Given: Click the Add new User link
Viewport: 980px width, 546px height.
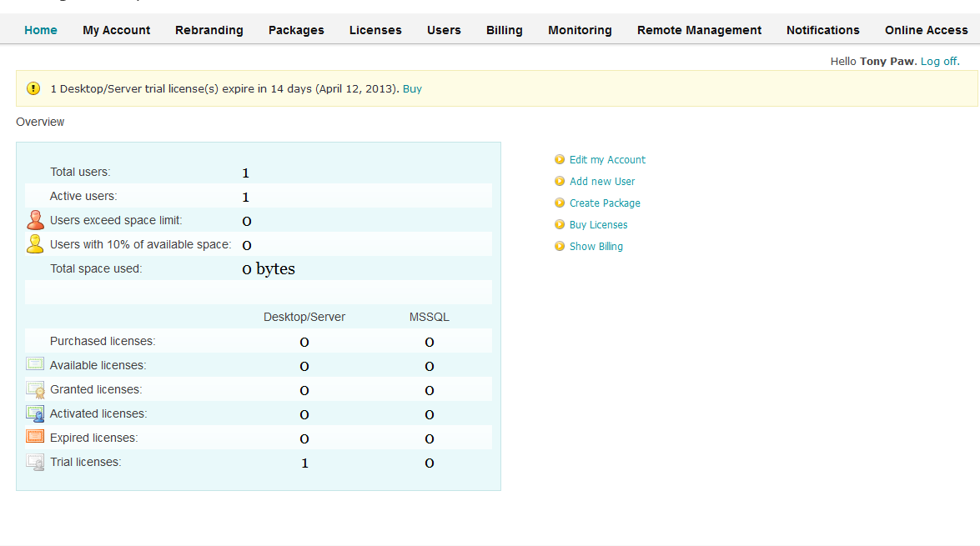Looking at the screenshot, I should [602, 181].
